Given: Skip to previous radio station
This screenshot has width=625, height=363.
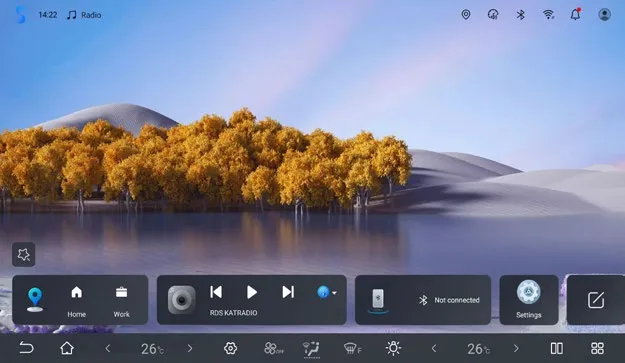Looking at the screenshot, I should pos(216,292).
